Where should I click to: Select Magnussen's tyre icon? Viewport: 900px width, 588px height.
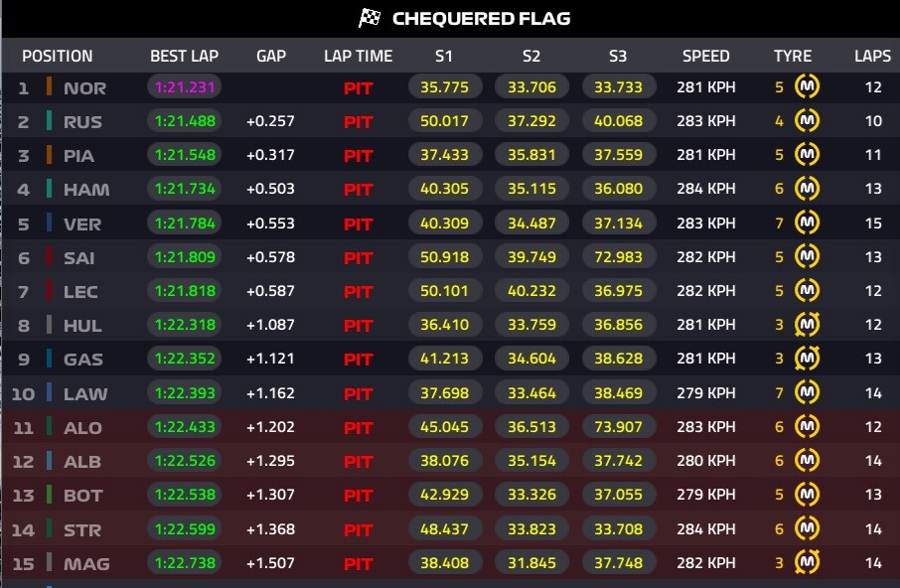pos(810,563)
